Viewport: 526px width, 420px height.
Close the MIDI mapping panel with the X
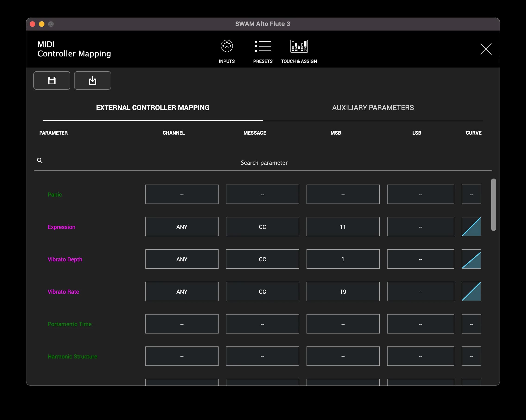(486, 49)
